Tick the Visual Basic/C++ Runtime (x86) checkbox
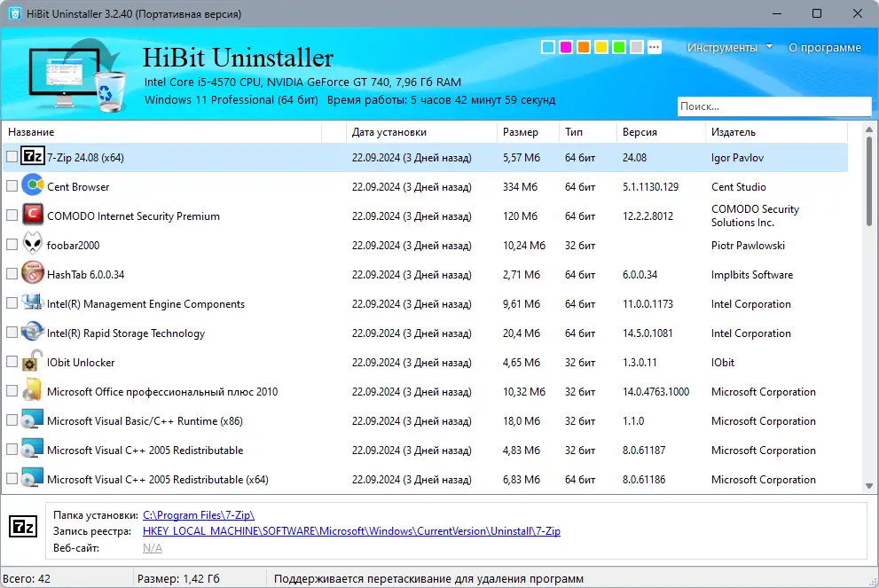This screenshot has width=879, height=588. tap(12, 420)
